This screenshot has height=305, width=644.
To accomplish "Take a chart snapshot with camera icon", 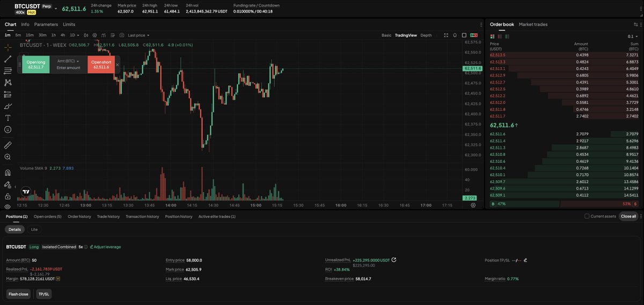I will (x=122, y=35).
